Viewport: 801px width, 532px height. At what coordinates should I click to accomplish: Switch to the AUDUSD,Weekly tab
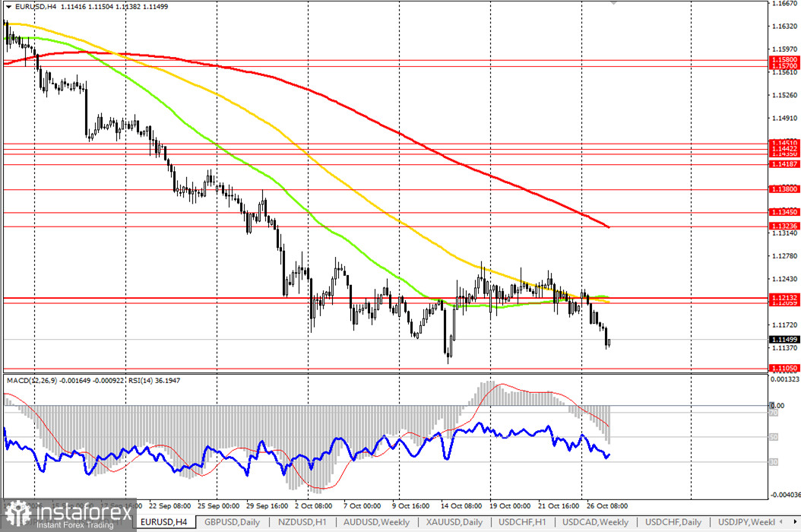pos(376,522)
